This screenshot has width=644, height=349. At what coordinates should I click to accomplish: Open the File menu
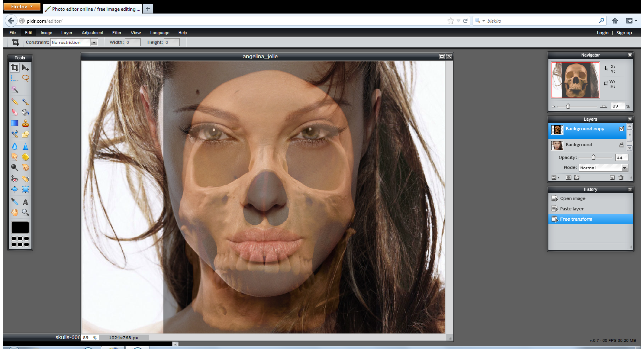tap(13, 33)
